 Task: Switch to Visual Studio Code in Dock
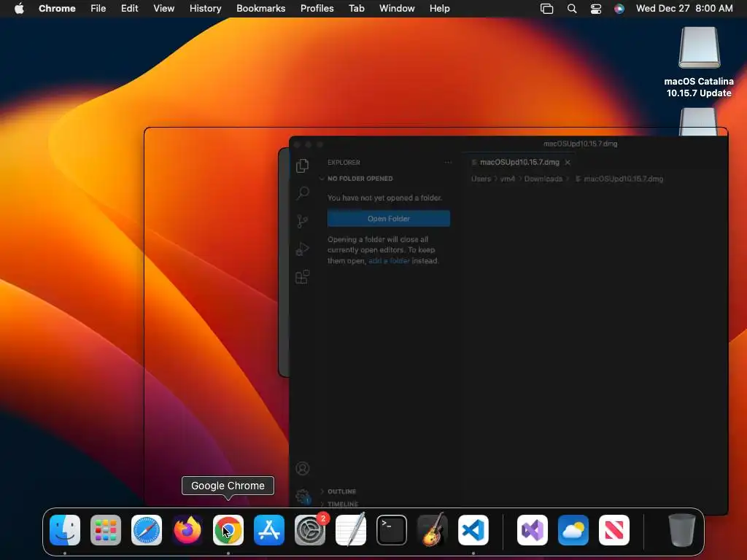[x=473, y=530]
